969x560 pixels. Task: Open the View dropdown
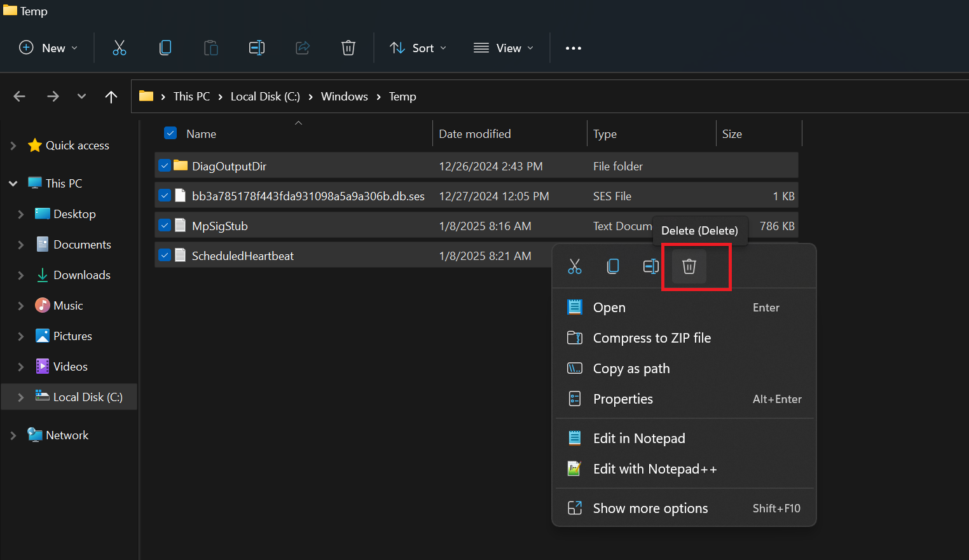pos(504,48)
